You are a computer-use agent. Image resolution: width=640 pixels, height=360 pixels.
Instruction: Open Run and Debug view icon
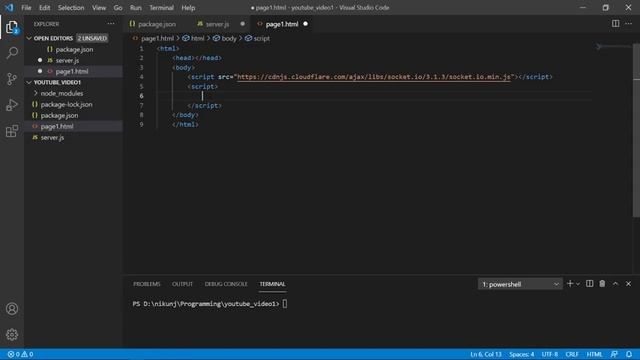(x=12, y=105)
